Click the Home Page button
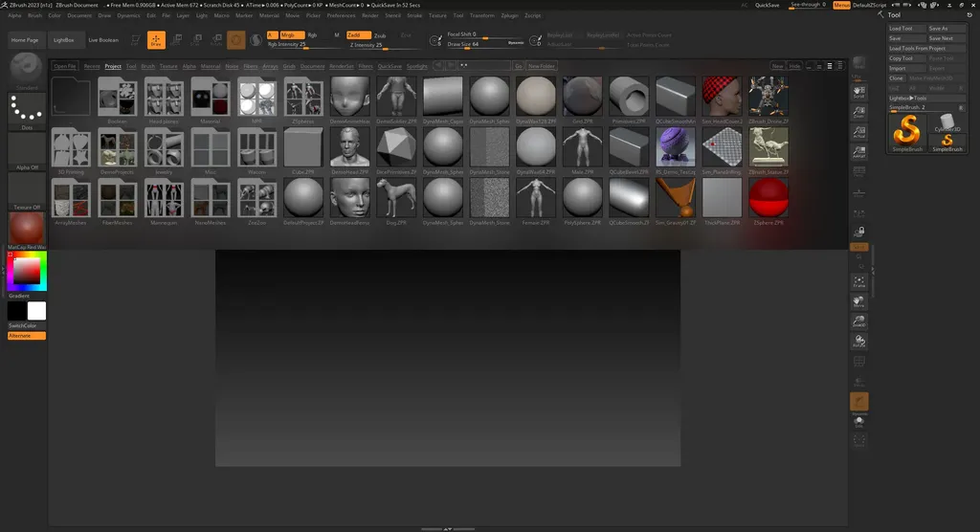 (25, 40)
